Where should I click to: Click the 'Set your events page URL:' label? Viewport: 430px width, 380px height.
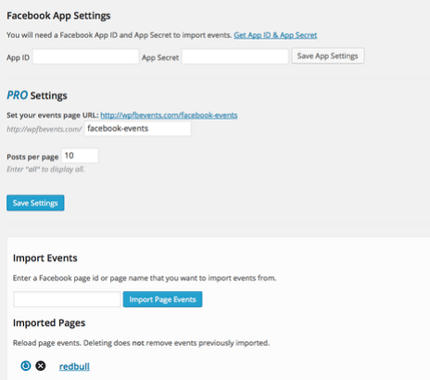click(x=53, y=115)
